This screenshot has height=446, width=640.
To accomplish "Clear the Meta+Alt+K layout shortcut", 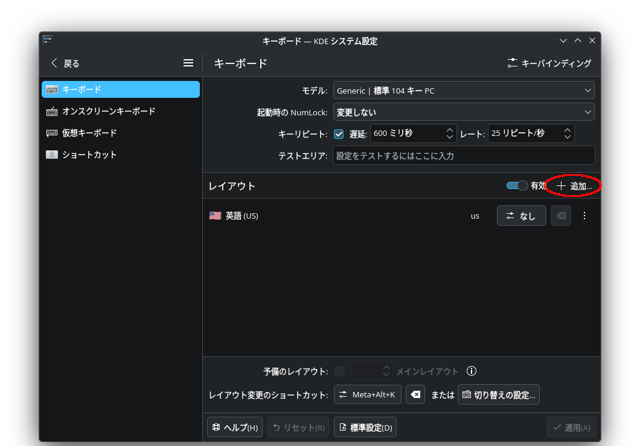I will click(416, 395).
